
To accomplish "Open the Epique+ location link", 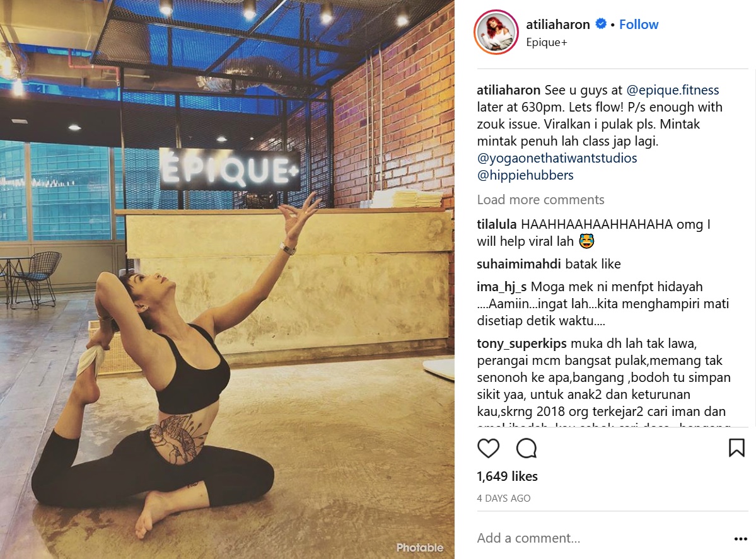I will [546, 42].
